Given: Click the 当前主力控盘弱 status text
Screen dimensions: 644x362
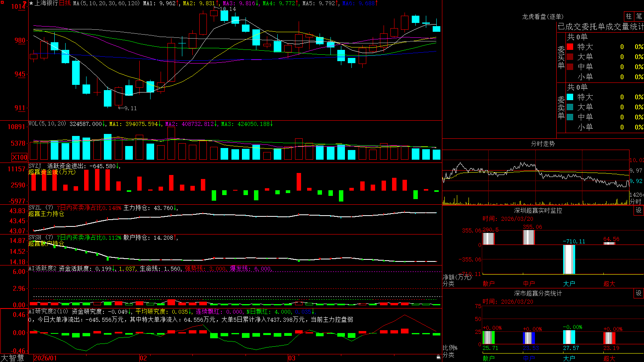Looking at the screenshot, I should point(332,319).
